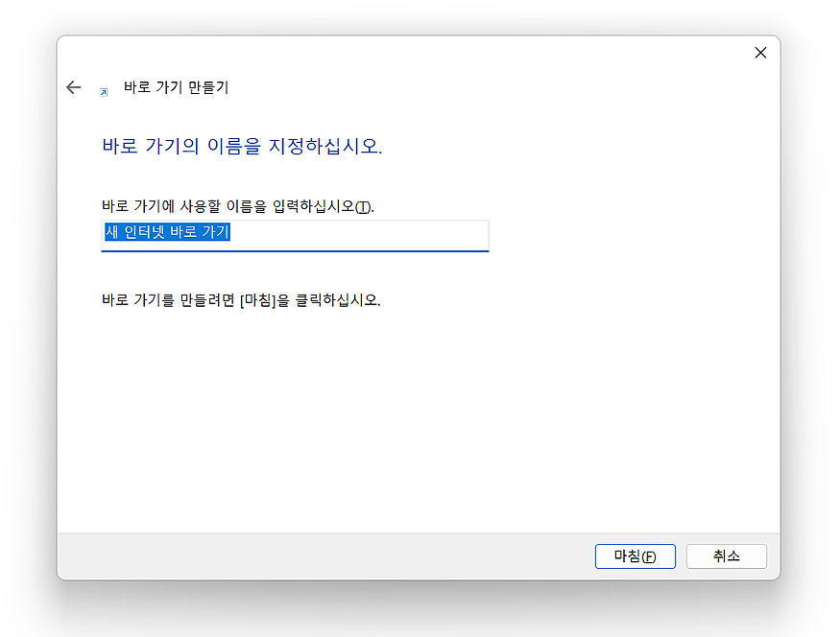Click the dialog title 바로 가기 만들기
Screen dimensions: 840x637
[177, 87]
